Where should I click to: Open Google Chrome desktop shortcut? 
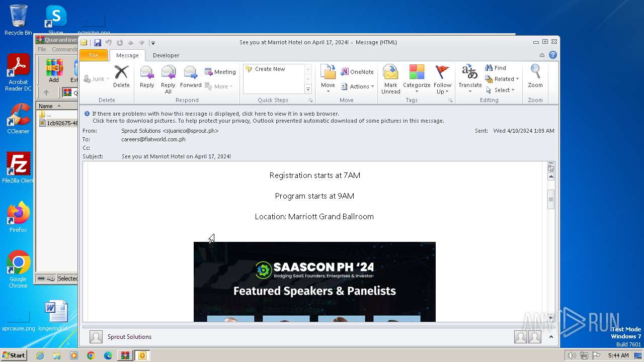[x=18, y=269]
